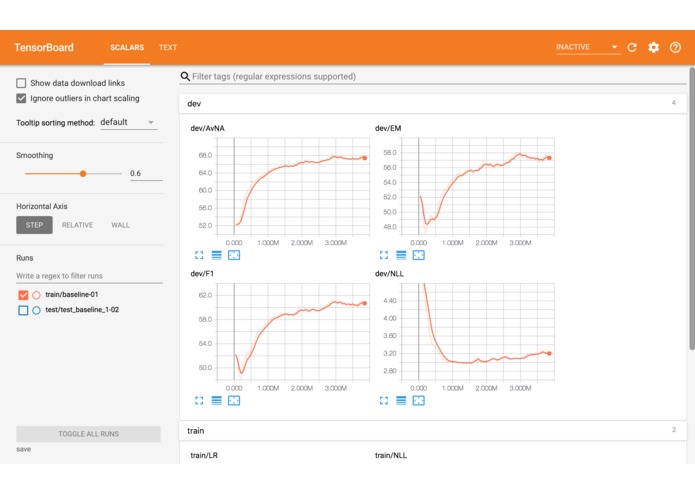Select only train/baseline-01 via its circle
Screen dimensions: 695x494
point(36,295)
